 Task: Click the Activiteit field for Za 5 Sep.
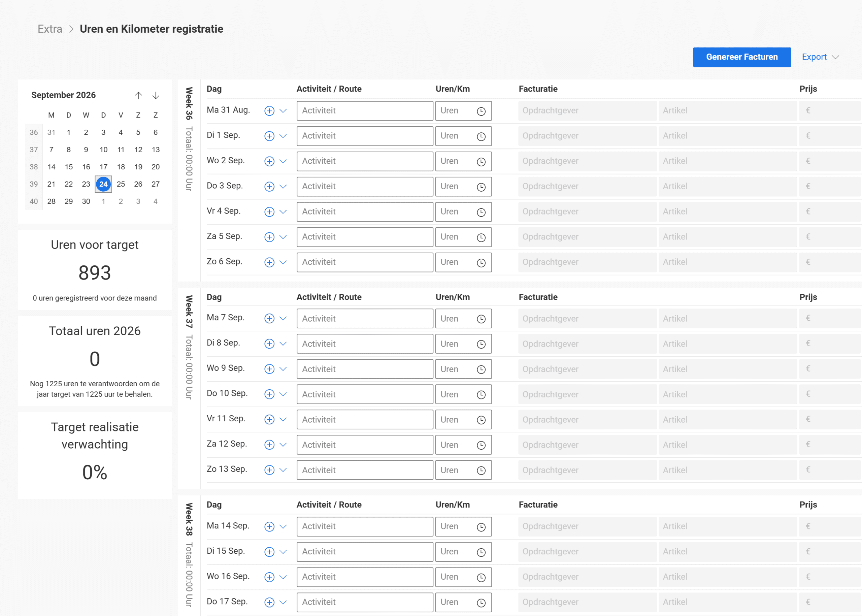tap(365, 237)
